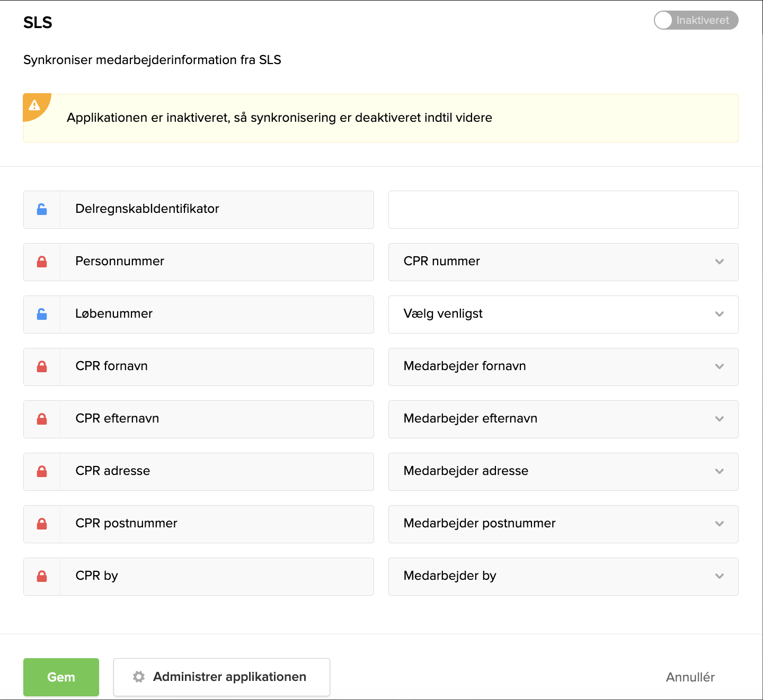This screenshot has width=763, height=700.
Task: Click the blue unlock icon beside Løbenummer
Action: click(x=42, y=314)
